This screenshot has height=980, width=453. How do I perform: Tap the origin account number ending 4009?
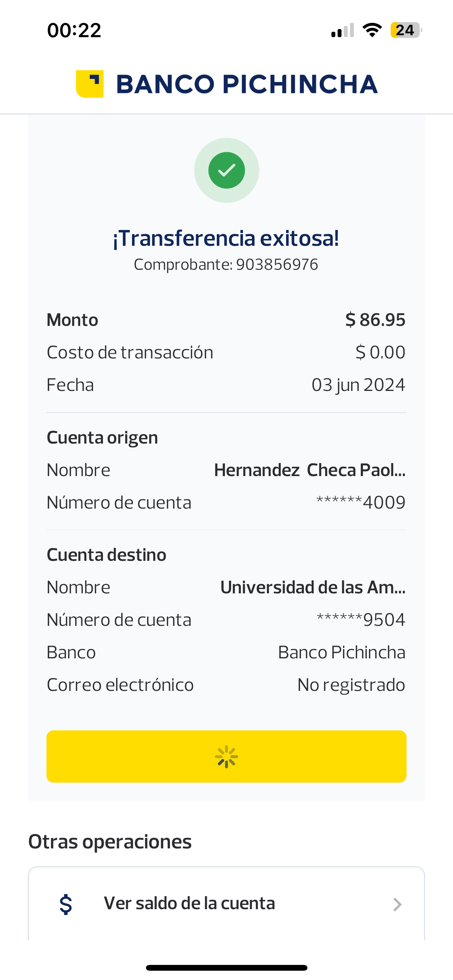coord(361,502)
